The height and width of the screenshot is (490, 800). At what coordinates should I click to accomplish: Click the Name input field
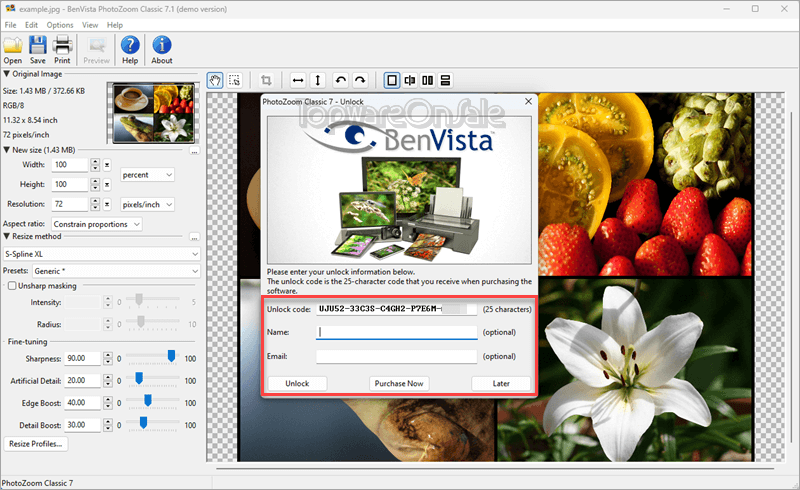coord(396,332)
